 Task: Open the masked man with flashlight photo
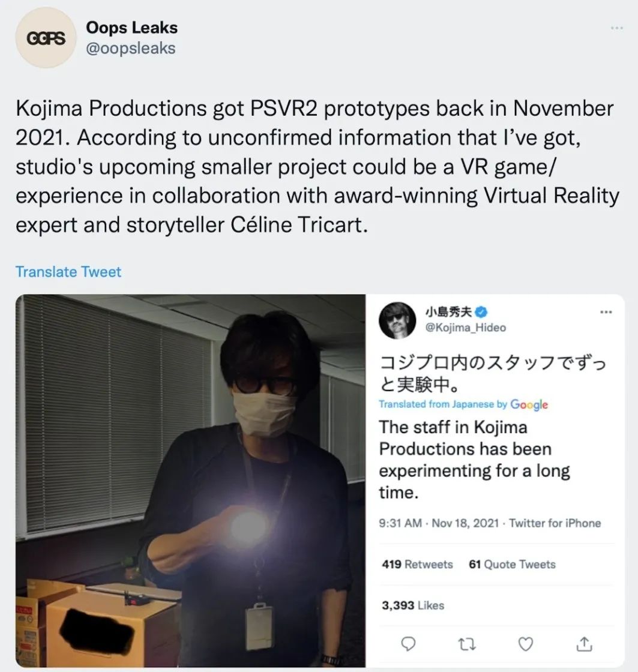click(190, 480)
